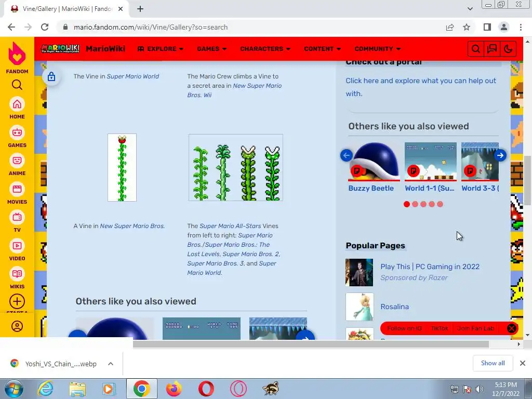Select the second carousel page dot
Screen dimensions: 532x399
click(x=415, y=204)
